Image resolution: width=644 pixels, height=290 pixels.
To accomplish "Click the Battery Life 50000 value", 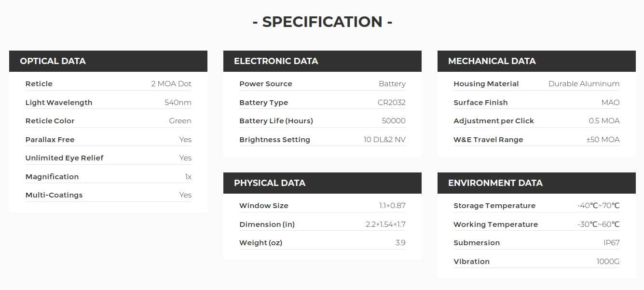I will [x=394, y=121].
